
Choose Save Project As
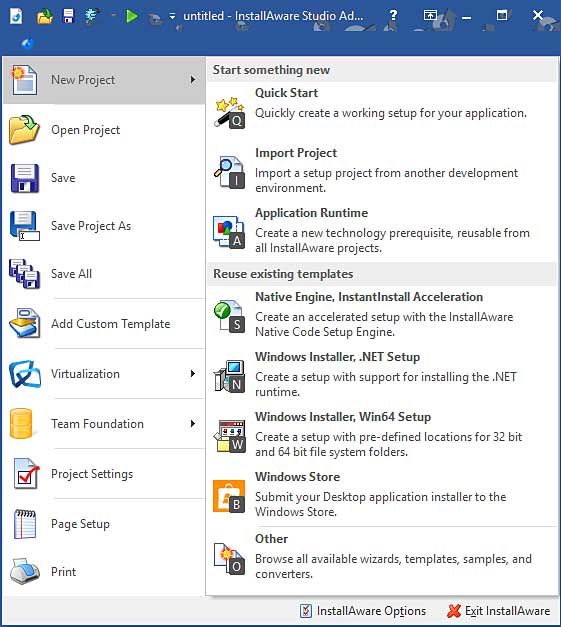tap(104, 226)
